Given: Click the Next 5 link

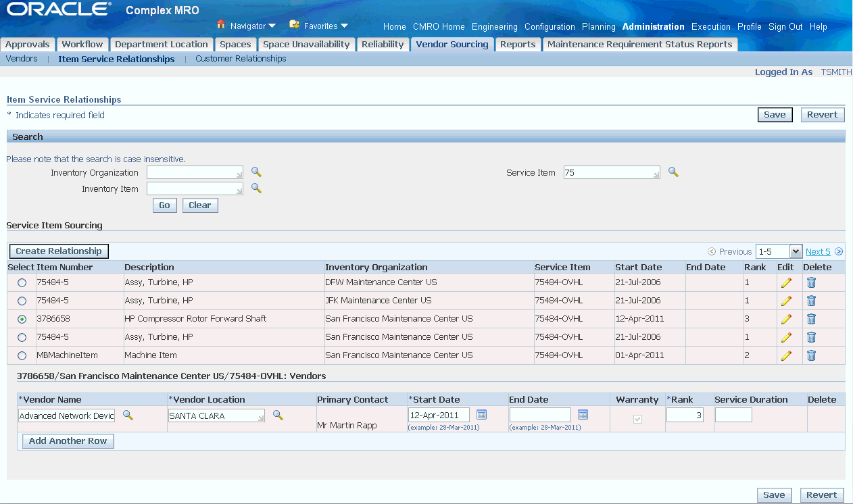Looking at the screenshot, I should (x=818, y=251).
